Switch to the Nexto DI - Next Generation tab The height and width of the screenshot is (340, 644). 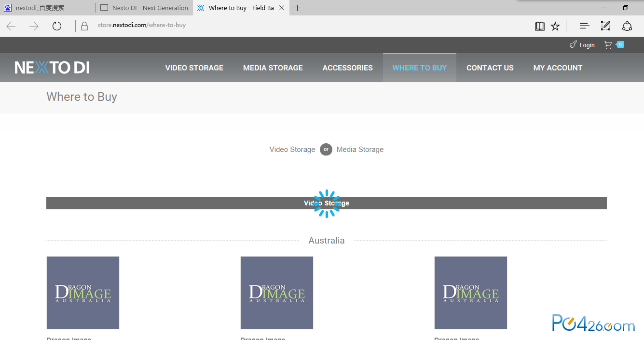(x=144, y=8)
